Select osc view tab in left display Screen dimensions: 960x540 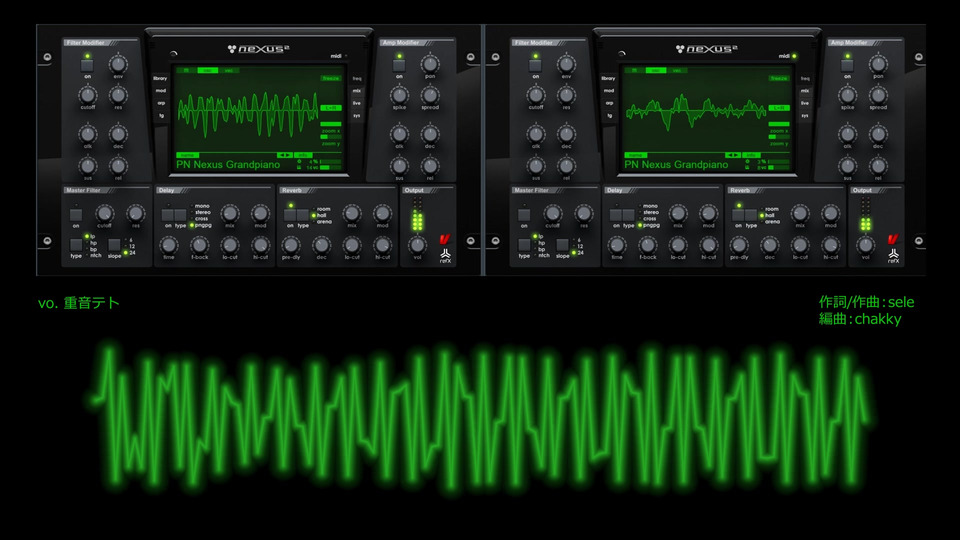208,70
